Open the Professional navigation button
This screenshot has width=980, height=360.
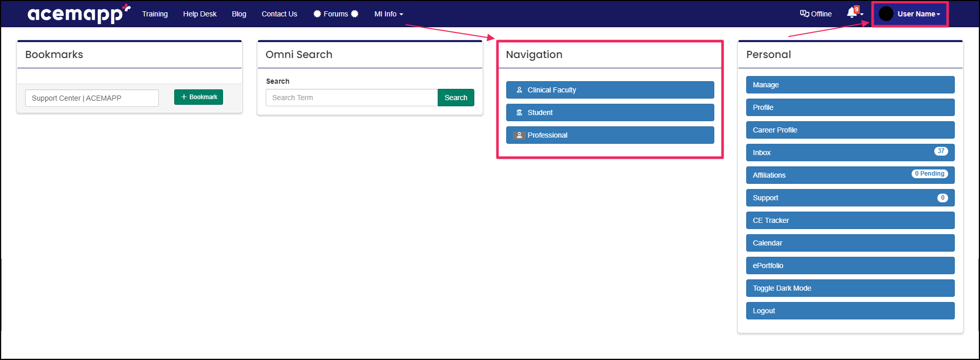coord(610,135)
